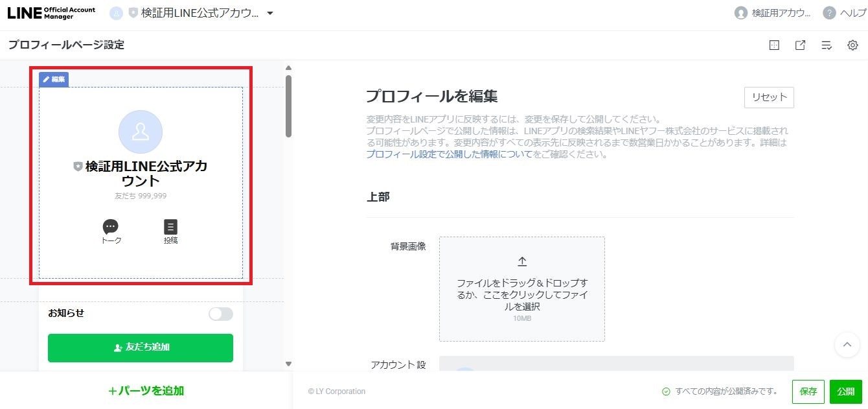Click the green 公開 button

coord(846,391)
